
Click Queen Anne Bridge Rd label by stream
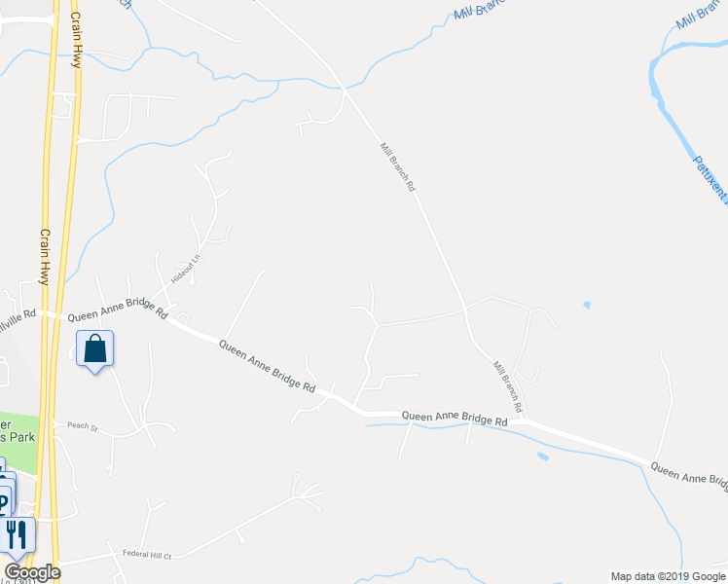[x=455, y=419]
